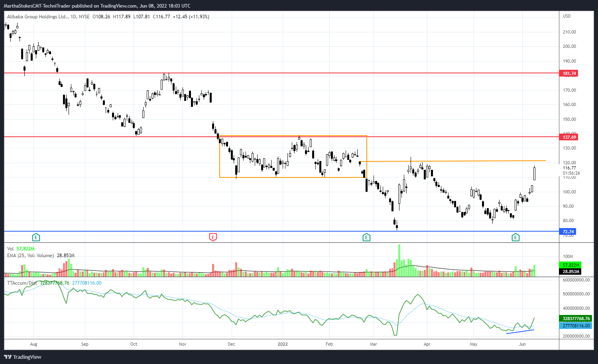Screen dimensions: 598x364
Task: Click the red earnings marker near Nov
Action: (x=213, y=238)
